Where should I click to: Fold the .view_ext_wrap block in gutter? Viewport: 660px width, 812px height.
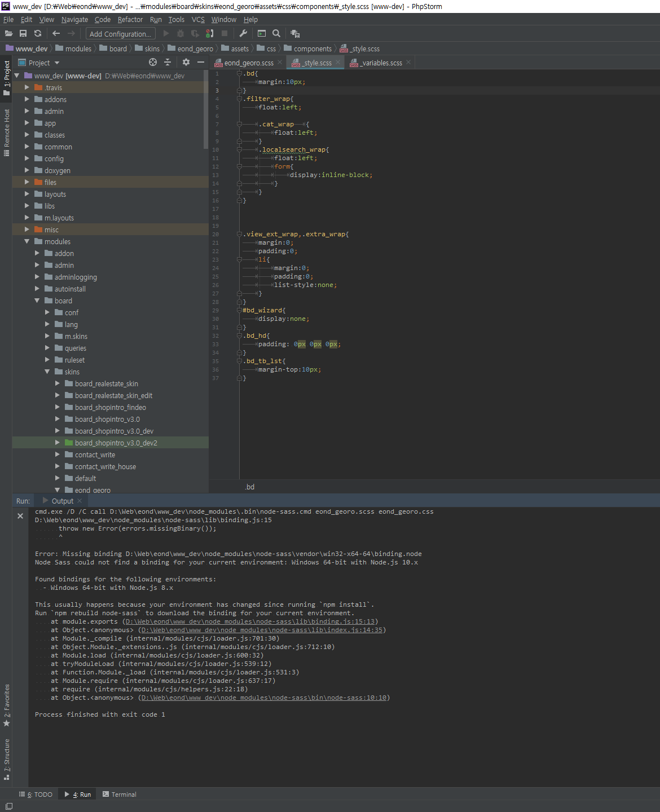point(239,234)
